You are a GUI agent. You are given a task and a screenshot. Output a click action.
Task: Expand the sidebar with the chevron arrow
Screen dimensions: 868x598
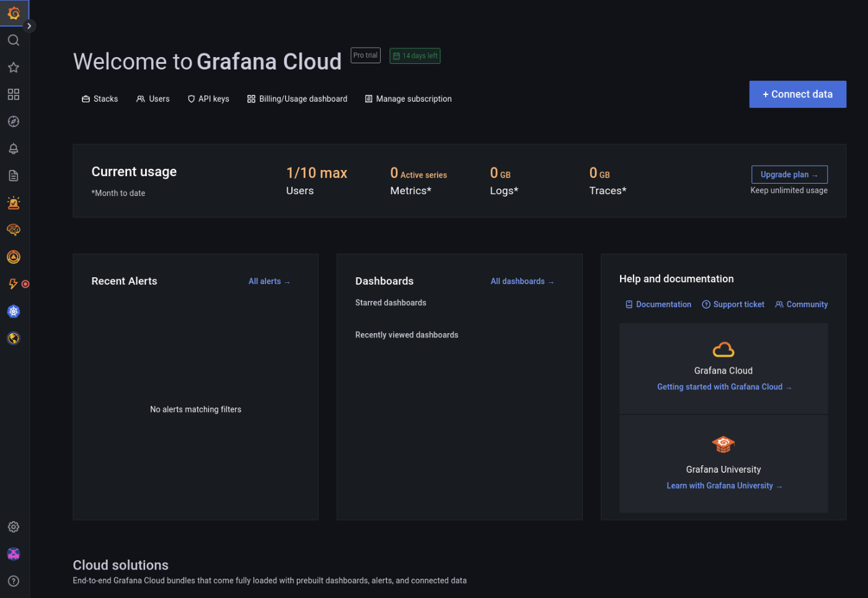click(x=29, y=26)
